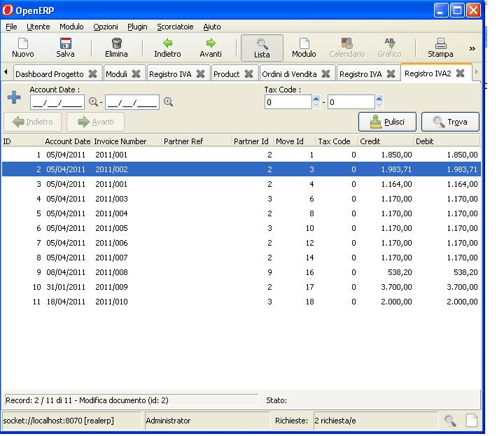Sort by Invoice Number column header
Image resolution: width=504 pixels, height=436 pixels.
(x=127, y=141)
